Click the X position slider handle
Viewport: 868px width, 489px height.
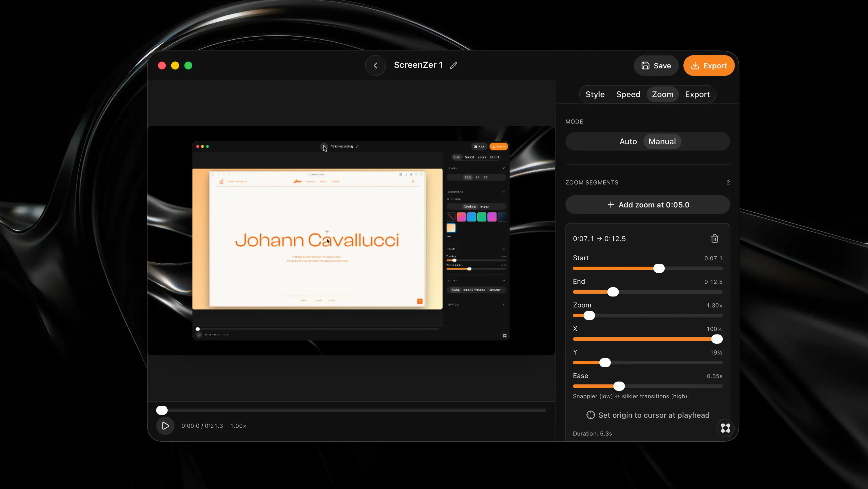pos(717,339)
